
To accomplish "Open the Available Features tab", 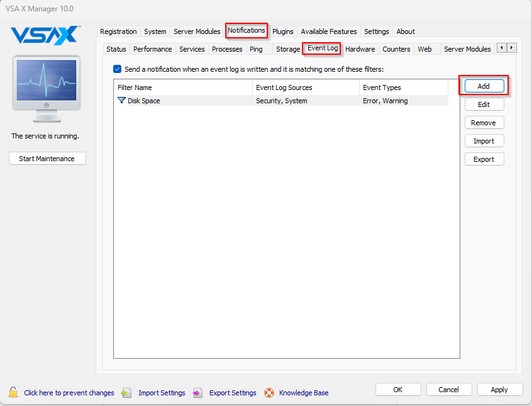I will pyautogui.click(x=329, y=31).
